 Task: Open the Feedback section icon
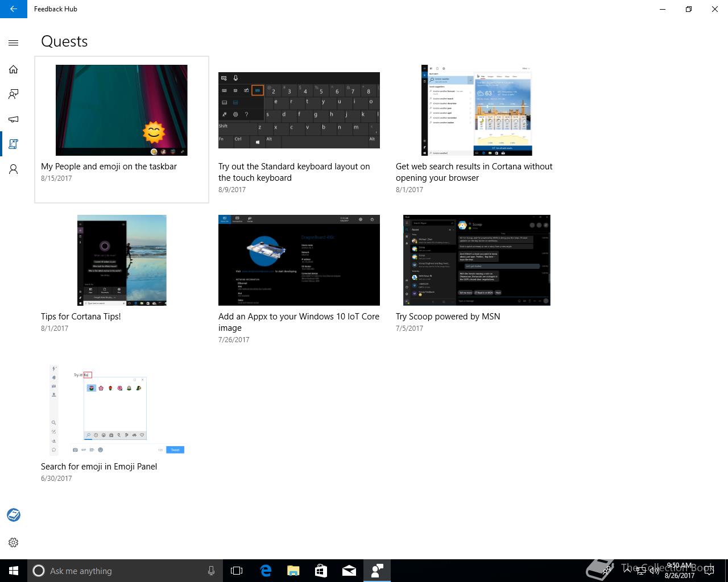click(14, 94)
